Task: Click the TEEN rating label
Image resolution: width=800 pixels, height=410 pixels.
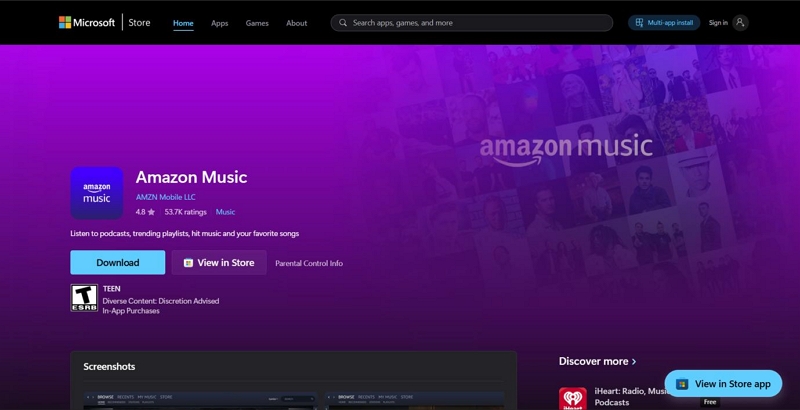Action: point(111,289)
